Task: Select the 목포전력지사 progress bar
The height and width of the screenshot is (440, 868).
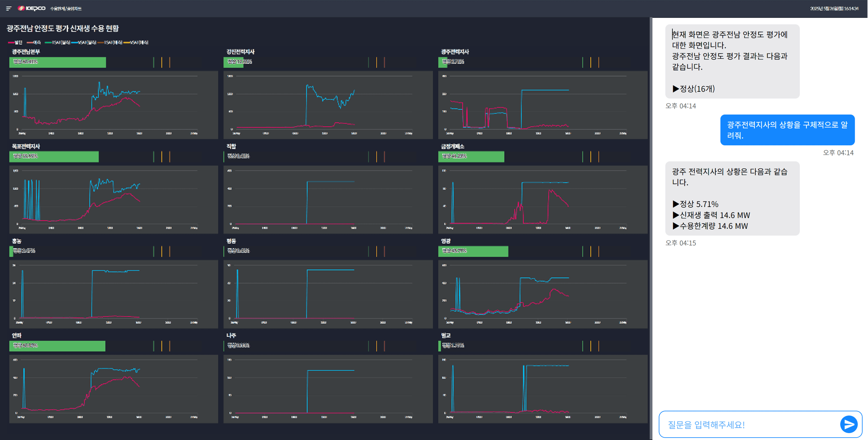Action: click(54, 156)
